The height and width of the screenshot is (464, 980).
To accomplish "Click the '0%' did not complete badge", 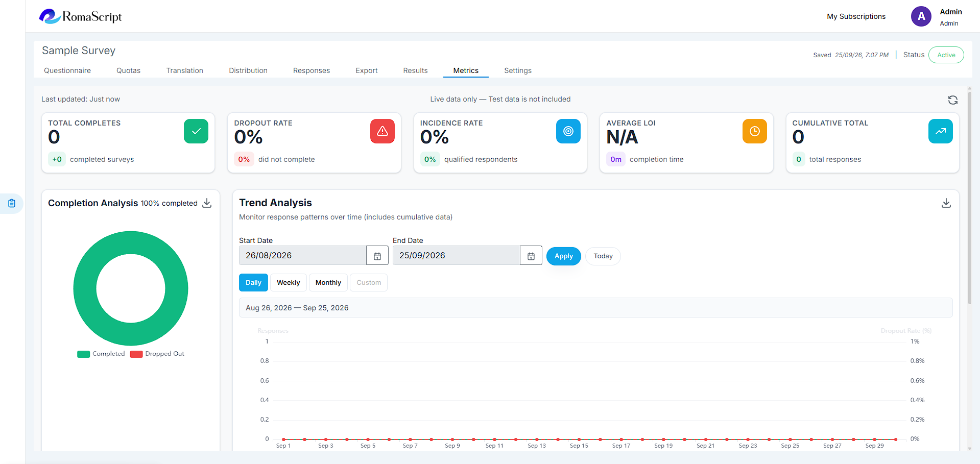I will pyautogui.click(x=244, y=159).
